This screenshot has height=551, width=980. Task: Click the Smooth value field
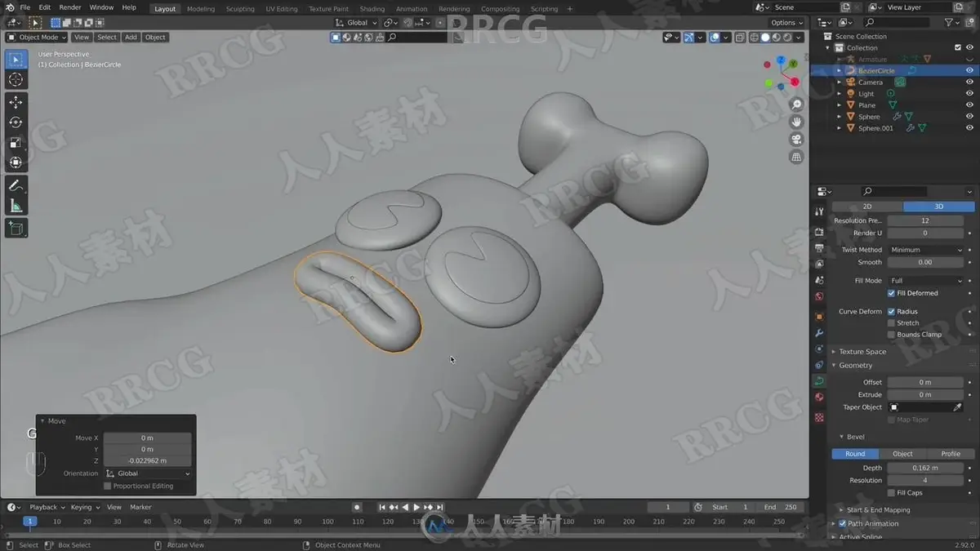tap(925, 262)
